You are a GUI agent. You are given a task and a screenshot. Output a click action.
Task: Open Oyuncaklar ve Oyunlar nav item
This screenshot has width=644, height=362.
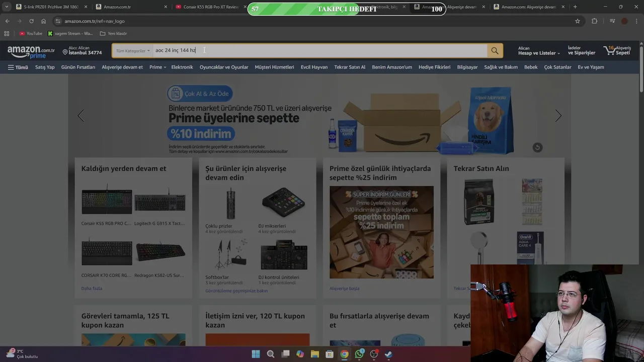[224, 67]
